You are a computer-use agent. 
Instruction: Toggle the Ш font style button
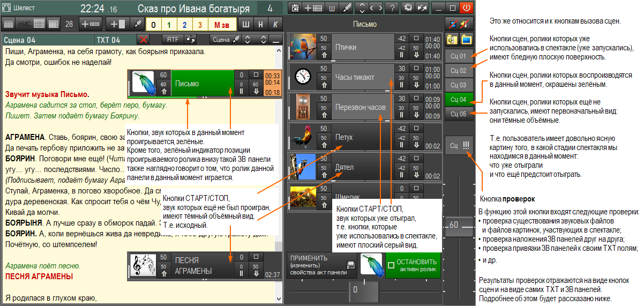coord(246,24)
